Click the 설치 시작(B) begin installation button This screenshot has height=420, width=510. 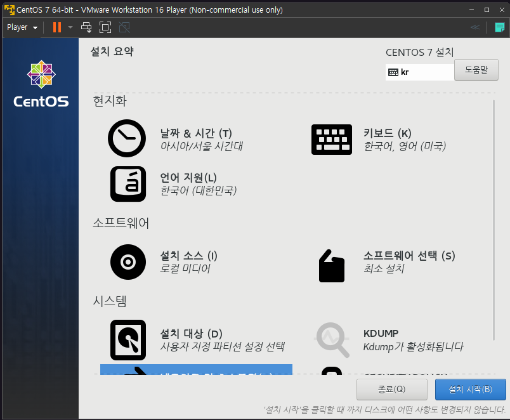pos(470,390)
